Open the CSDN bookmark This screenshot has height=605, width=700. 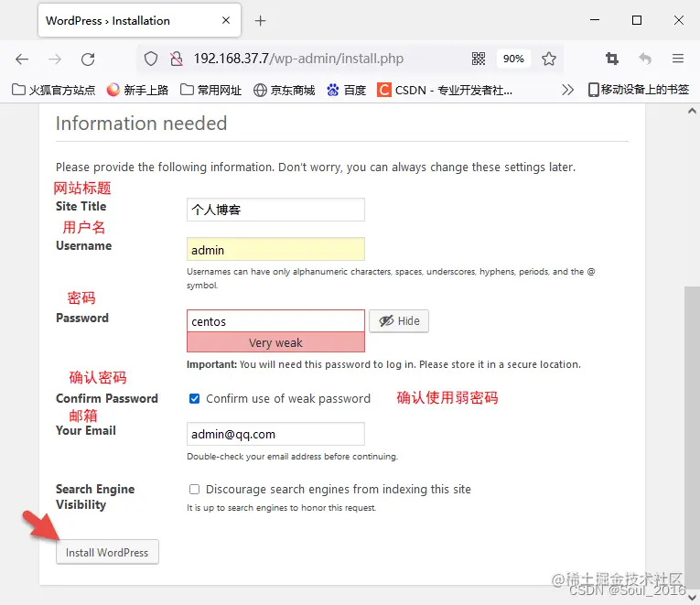[x=445, y=91]
